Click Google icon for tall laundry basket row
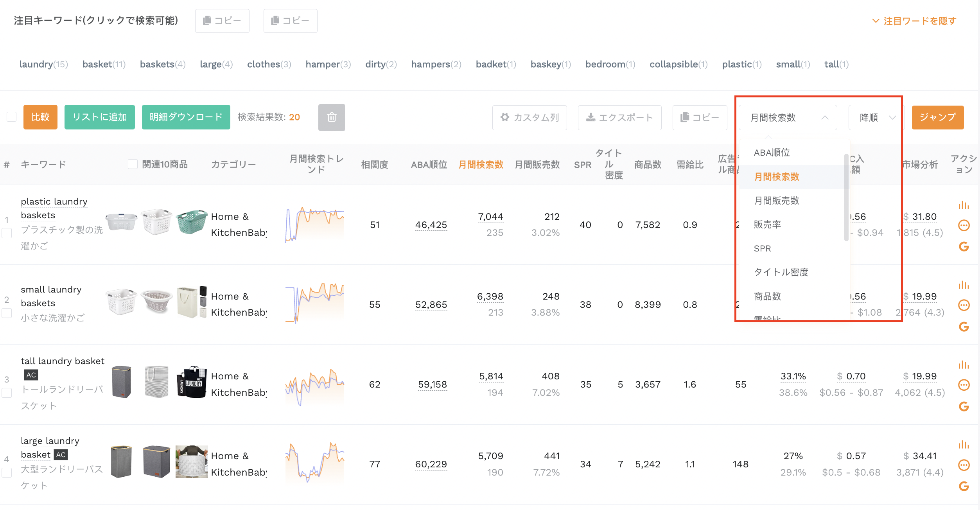The height and width of the screenshot is (510, 980). [964, 406]
